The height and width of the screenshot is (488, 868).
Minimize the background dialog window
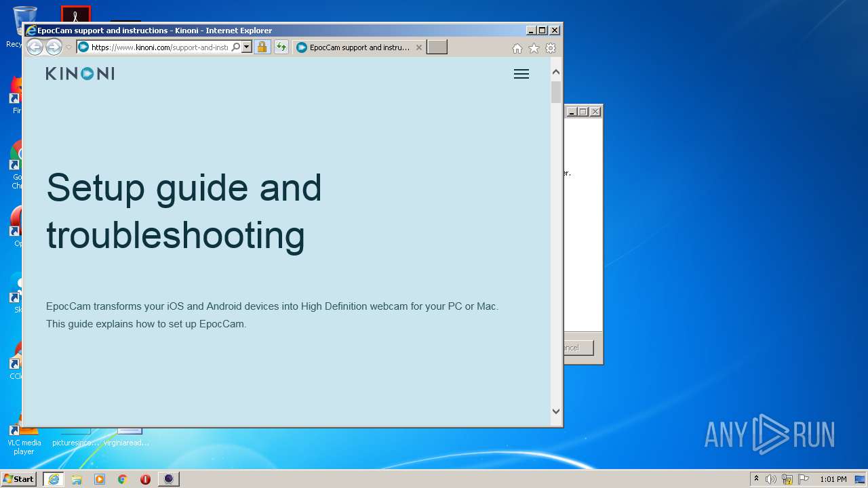tap(572, 112)
